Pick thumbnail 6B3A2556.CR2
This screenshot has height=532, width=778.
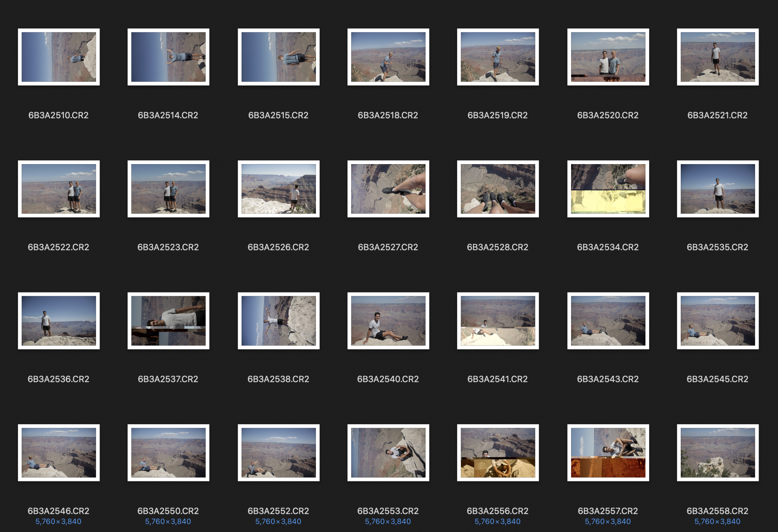[x=498, y=452]
